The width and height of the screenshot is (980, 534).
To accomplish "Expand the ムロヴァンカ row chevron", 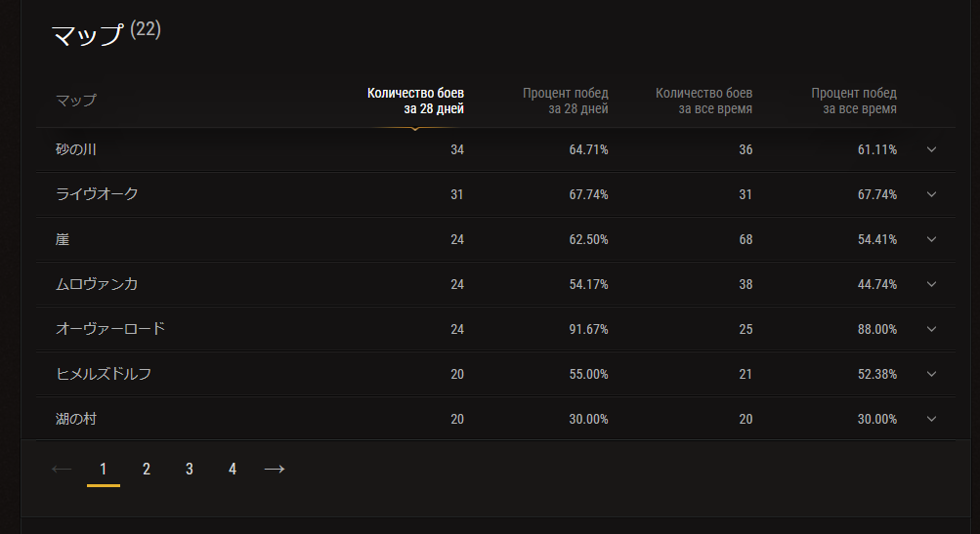I will 931,285.
